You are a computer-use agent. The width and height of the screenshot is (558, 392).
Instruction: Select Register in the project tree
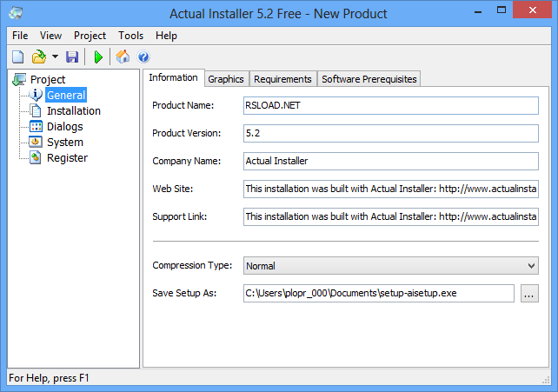coord(67,157)
